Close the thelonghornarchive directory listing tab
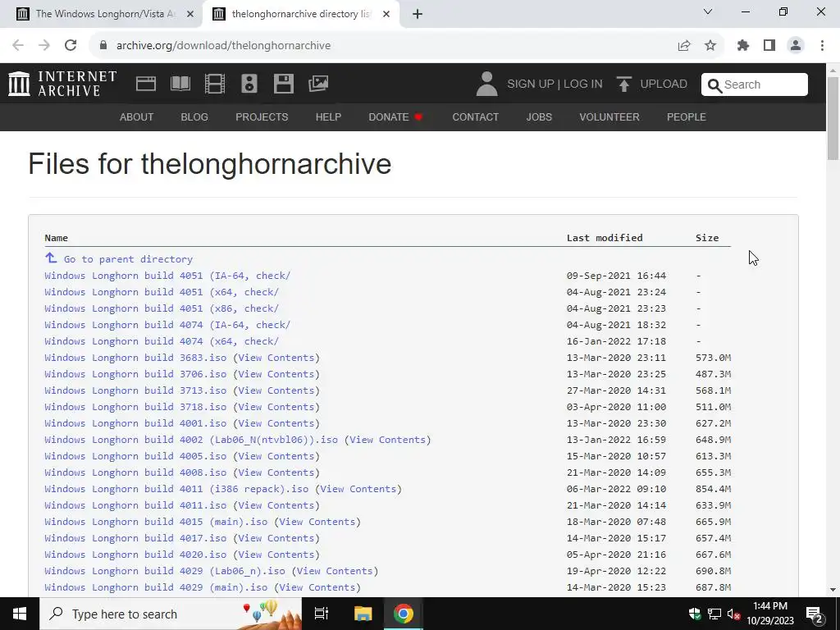 click(x=386, y=14)
